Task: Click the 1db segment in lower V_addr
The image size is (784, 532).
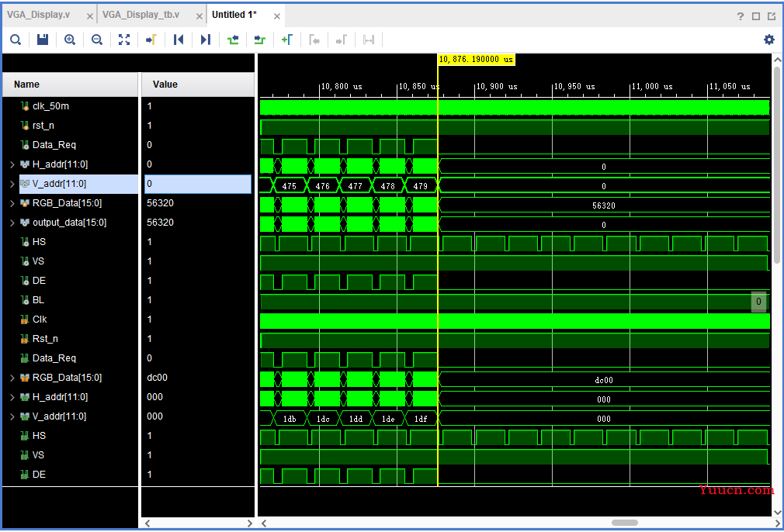Action: point(289,419)
